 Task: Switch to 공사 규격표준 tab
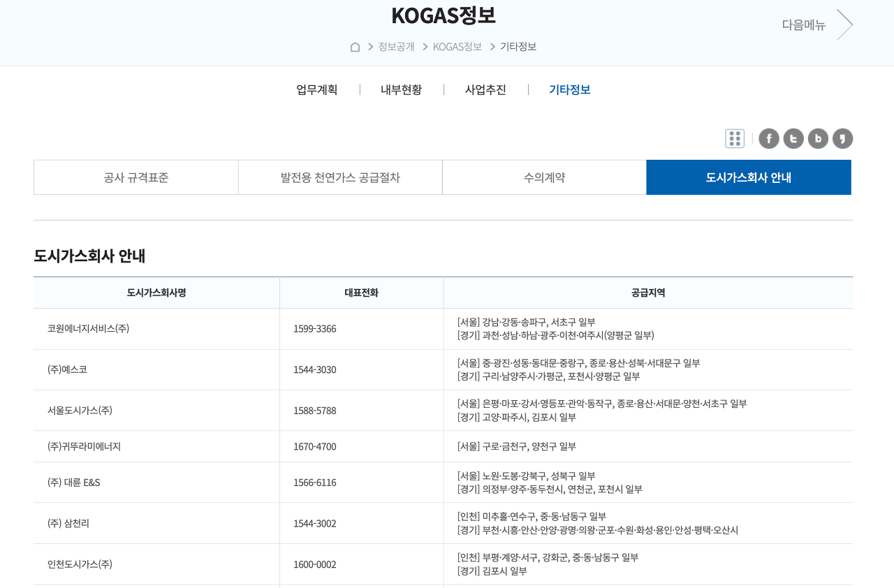[x=136, y=177]
